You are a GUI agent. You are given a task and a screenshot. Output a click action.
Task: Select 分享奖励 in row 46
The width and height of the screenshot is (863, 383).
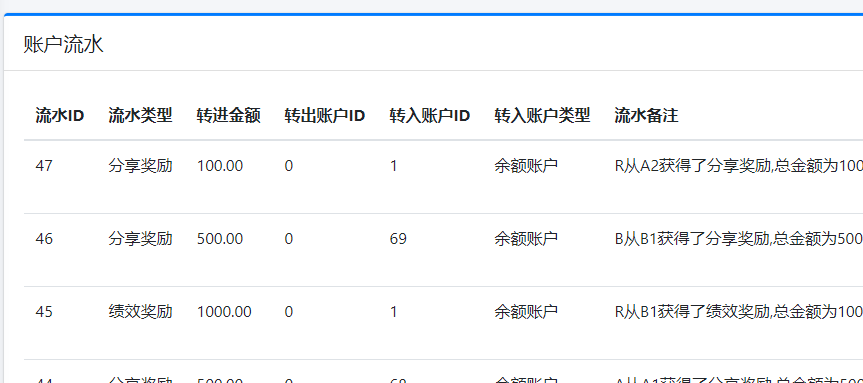[x=140, y=239]
